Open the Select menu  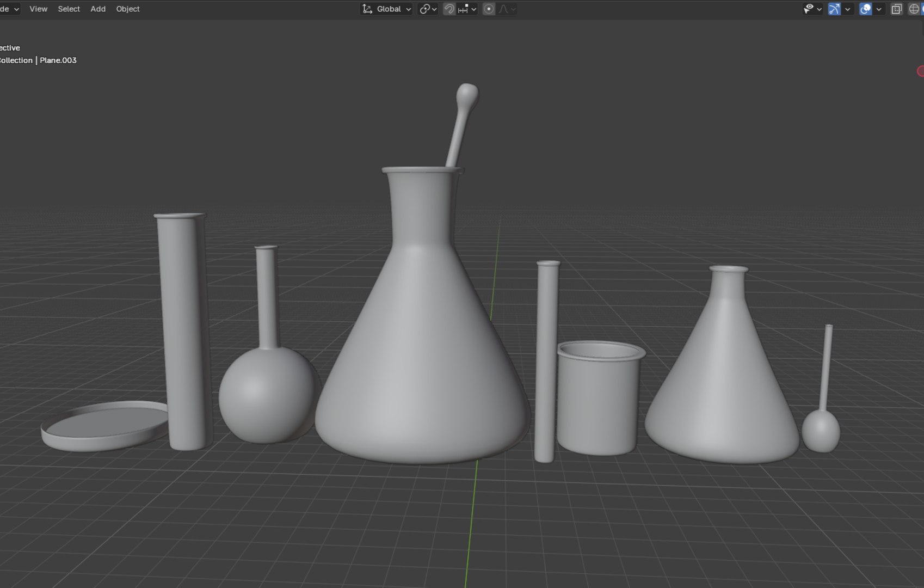[69, 9]
